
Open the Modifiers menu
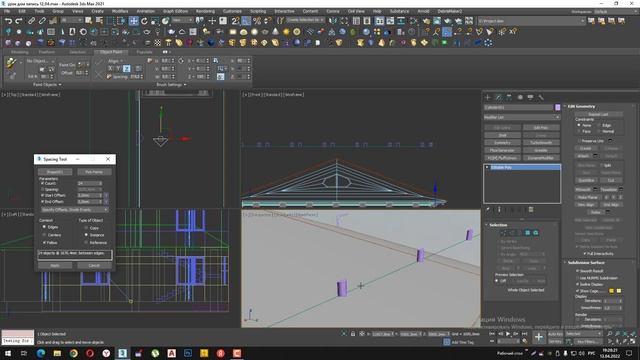pyautogui.click(x=120, y=11)
